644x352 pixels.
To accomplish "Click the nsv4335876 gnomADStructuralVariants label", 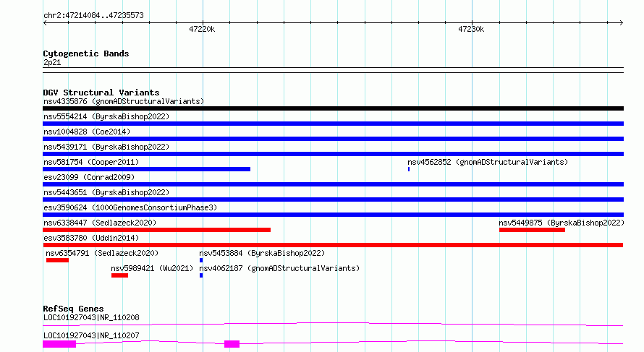I will point(124,101).
